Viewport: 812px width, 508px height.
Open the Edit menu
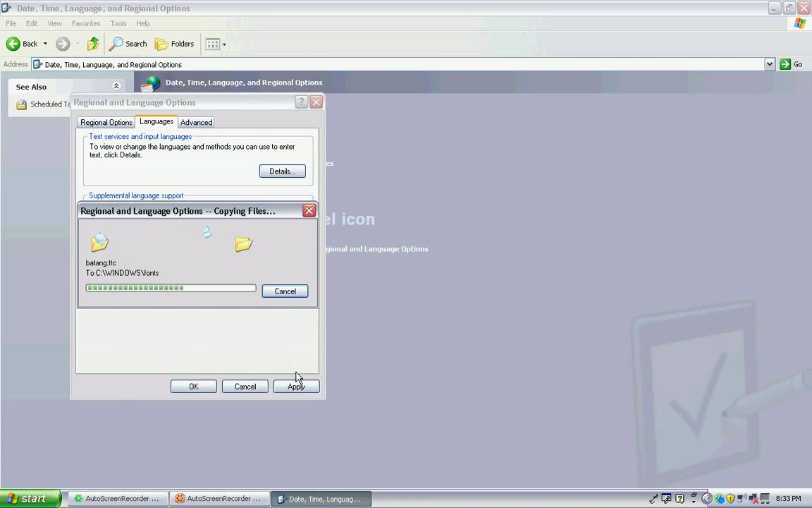[x=32, y=23]
